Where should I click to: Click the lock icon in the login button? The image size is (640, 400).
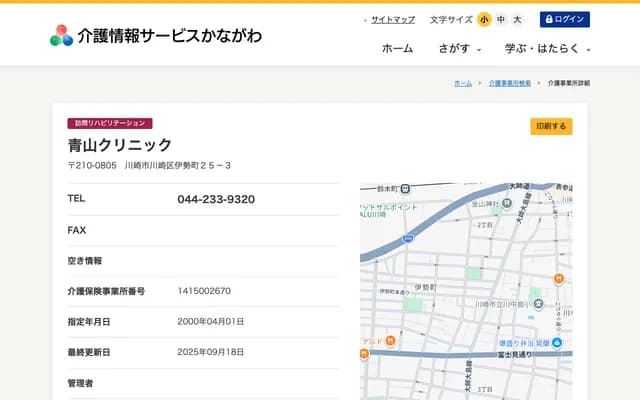[549, 19]
